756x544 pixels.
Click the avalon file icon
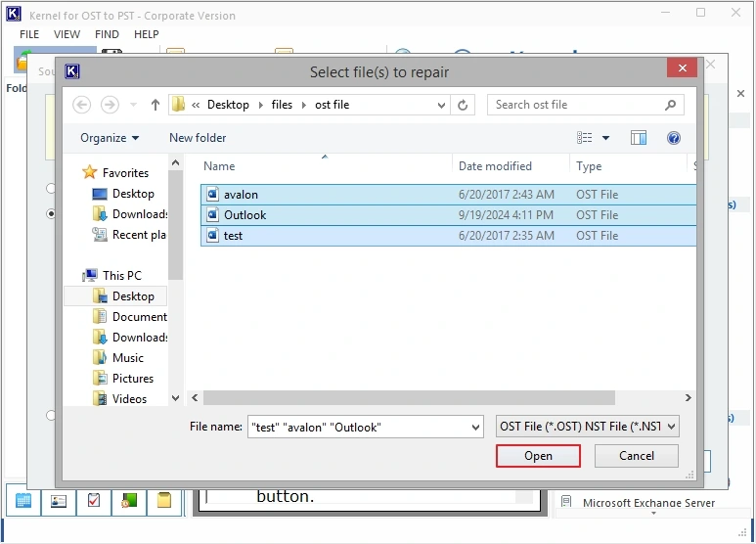212,194
